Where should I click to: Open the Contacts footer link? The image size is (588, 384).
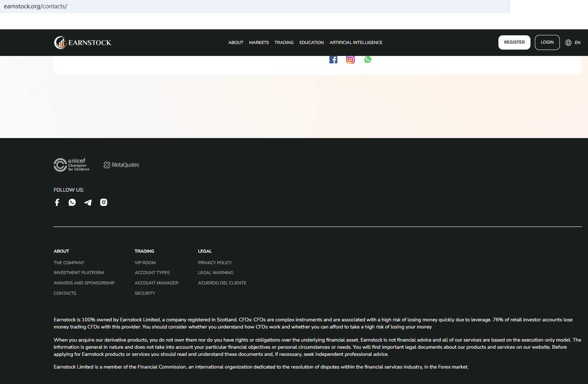65,293
